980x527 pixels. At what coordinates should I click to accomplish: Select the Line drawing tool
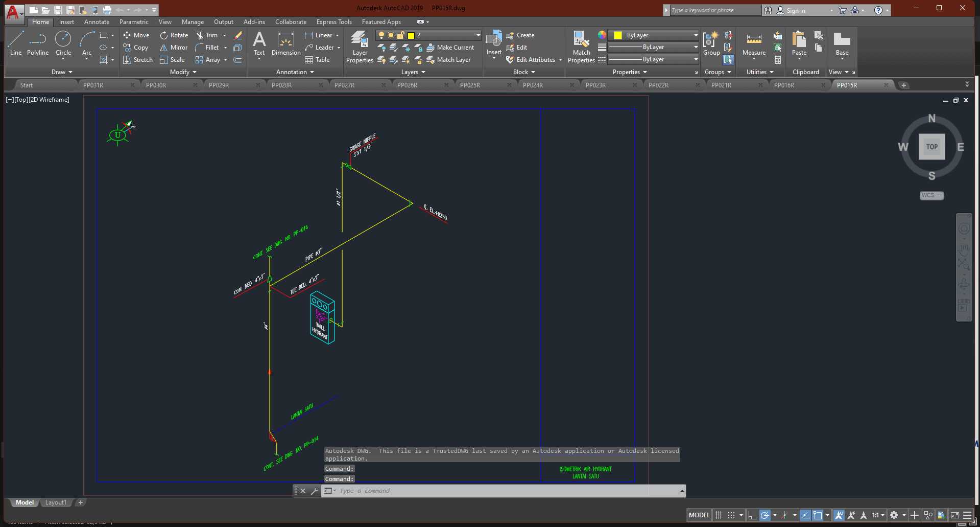point(15,43)
